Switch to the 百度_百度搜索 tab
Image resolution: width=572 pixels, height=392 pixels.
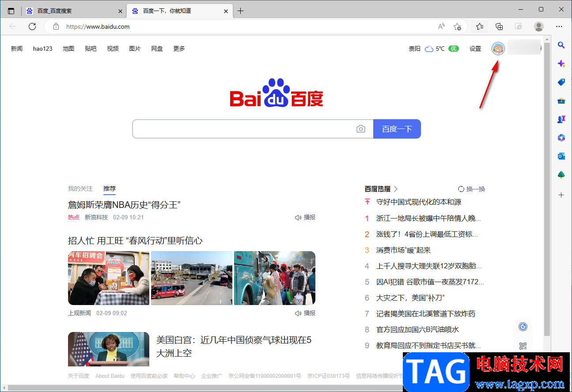click(74, 11)
